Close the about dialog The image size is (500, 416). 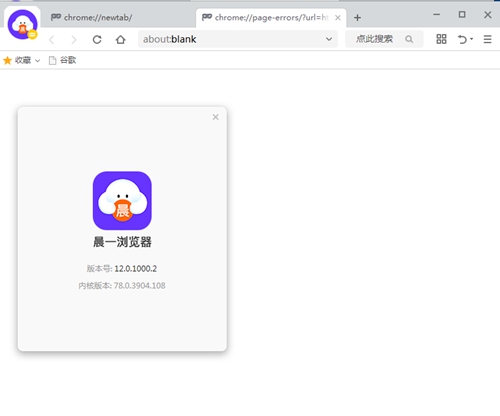(216, 117)
